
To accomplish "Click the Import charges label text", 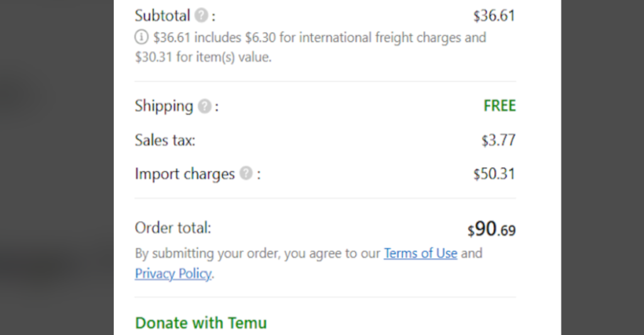I will pos(185,174).
